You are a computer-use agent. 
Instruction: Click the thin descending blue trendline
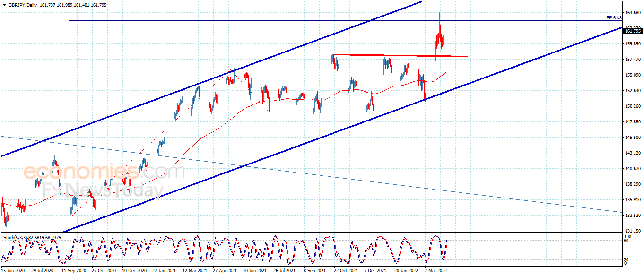tap(311, 174)
